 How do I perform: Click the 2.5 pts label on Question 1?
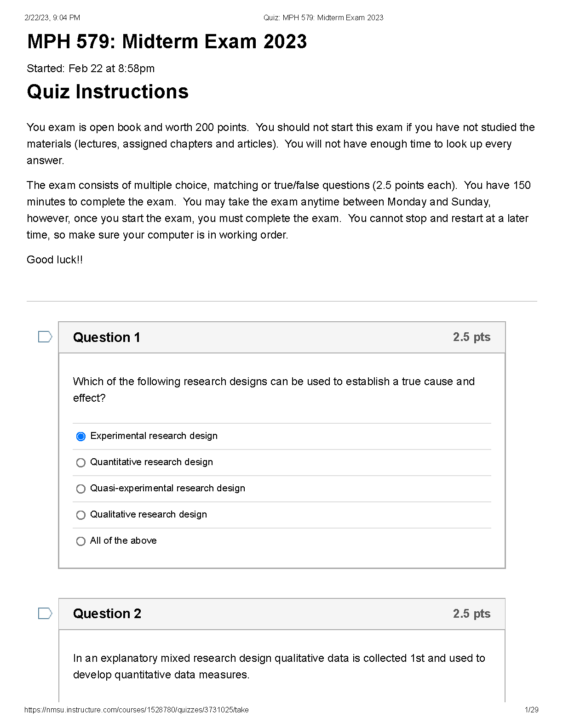click(471, 337)
